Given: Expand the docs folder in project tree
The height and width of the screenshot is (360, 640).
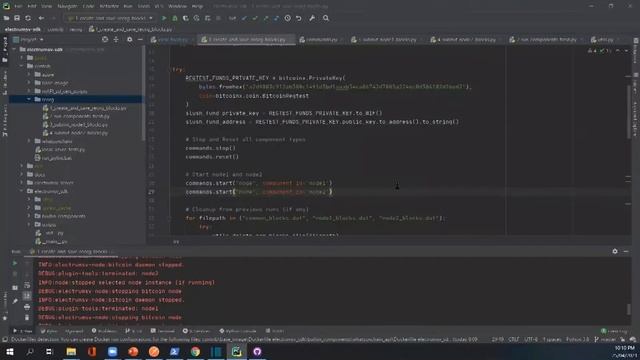Looking at the screenshot, I should pos(22,174).
